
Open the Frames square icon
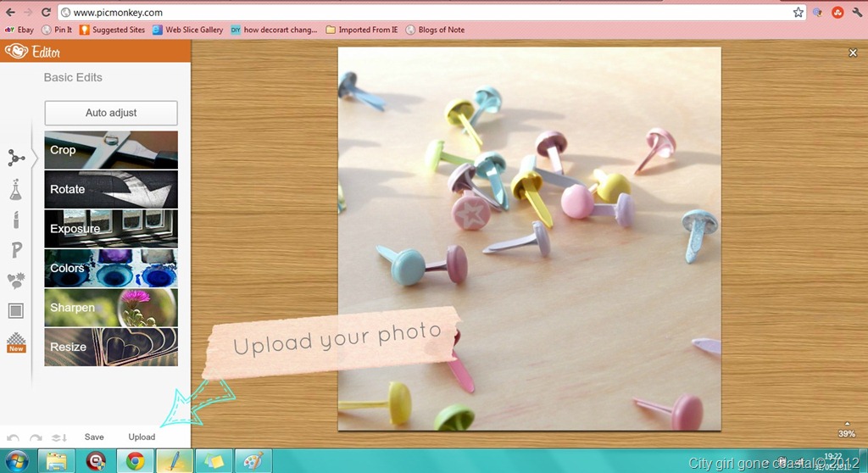coord(16,311)
